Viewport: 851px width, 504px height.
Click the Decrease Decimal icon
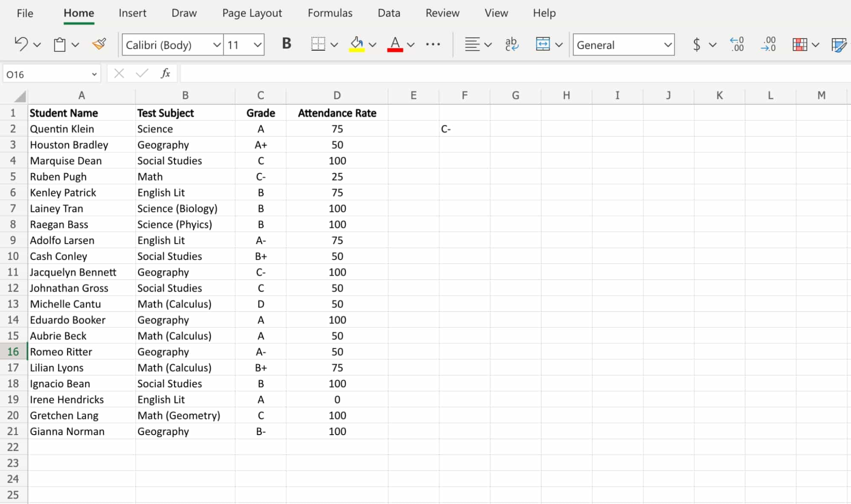tap(768, 44)
